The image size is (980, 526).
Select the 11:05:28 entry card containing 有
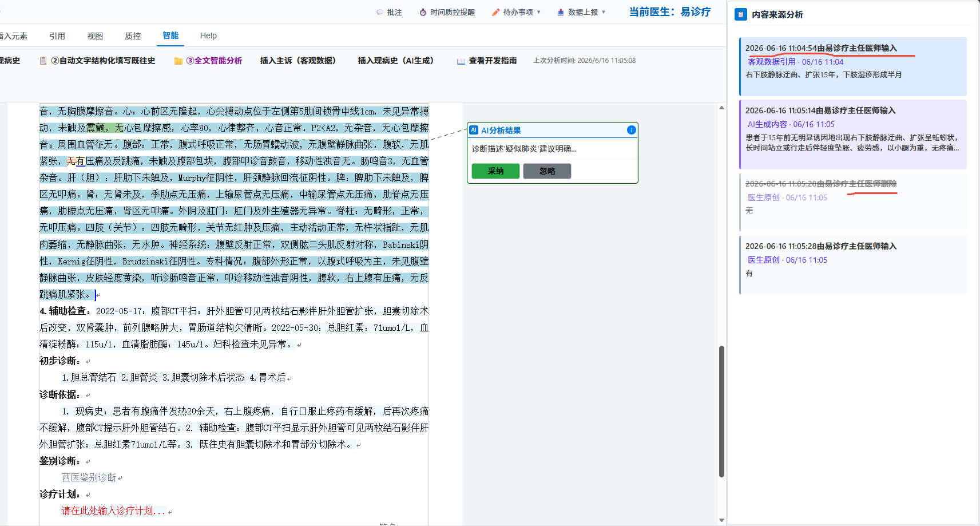(x=853, y=264)
